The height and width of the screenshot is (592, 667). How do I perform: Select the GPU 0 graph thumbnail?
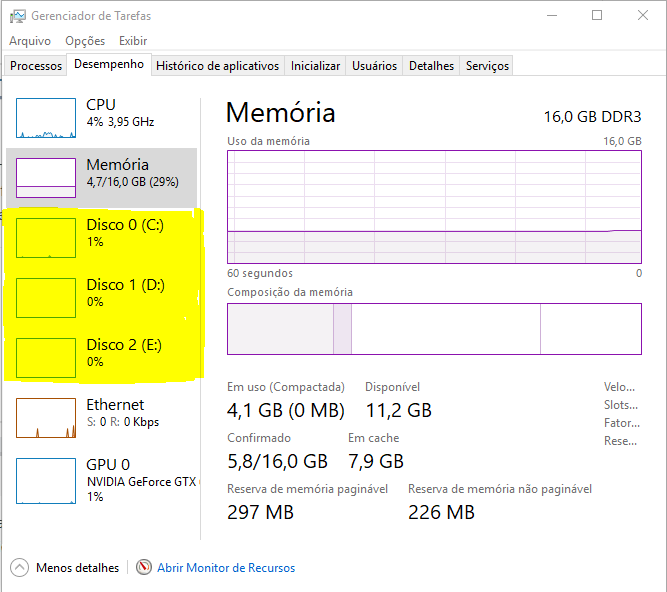point(46,478)
